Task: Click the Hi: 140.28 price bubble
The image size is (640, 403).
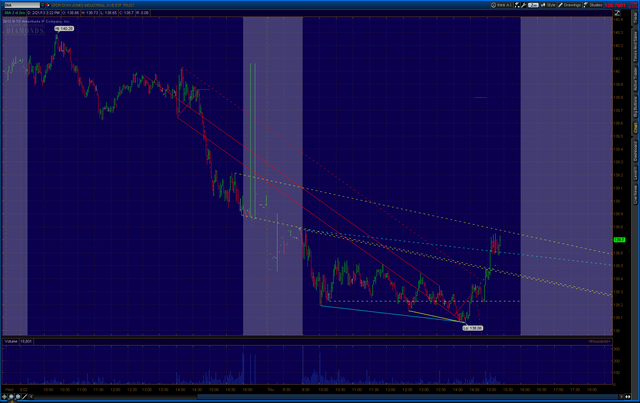Action: tap(64, 29)
